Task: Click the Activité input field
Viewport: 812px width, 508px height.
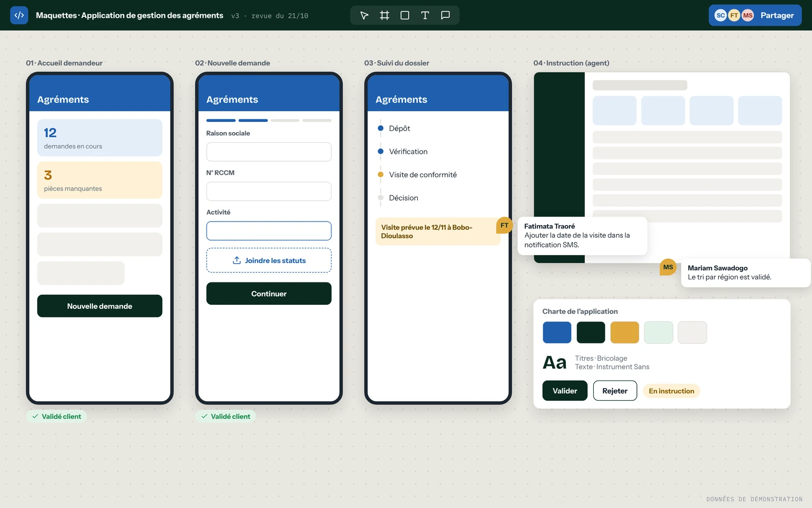Action: (269, 231)
